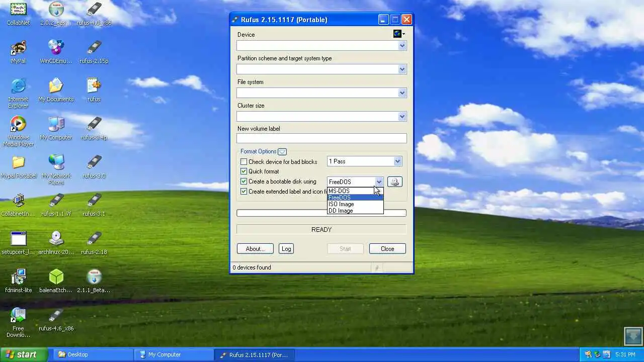Viewport: 644px width, 362px height.
Task: Click the Close button in Rufus
Action: pos(387,249)
